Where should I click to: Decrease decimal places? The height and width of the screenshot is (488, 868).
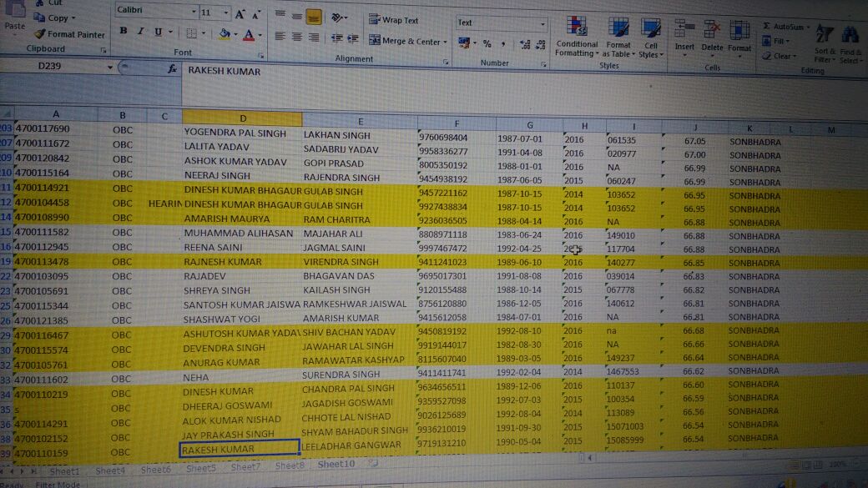(x=541, y=45)
